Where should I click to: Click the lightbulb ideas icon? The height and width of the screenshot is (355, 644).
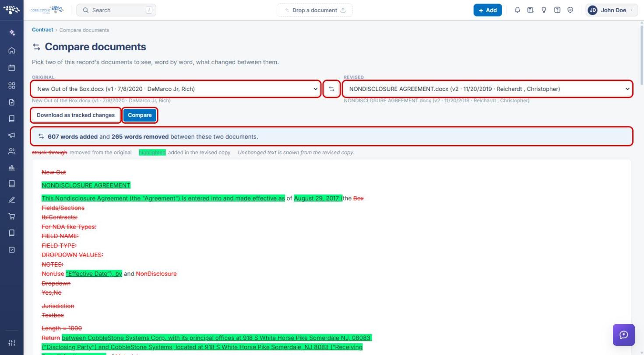click(544, 10)
